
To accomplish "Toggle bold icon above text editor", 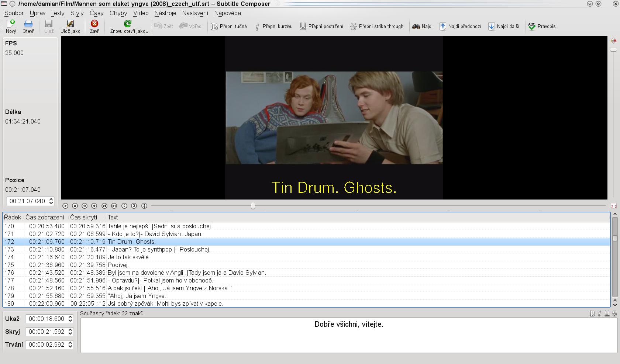I will point(592,313).
